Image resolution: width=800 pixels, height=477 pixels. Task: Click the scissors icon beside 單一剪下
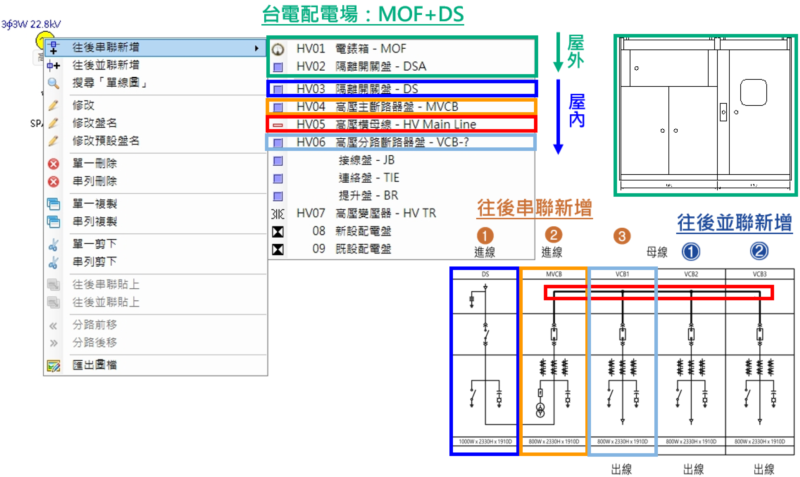pos(54,244)
